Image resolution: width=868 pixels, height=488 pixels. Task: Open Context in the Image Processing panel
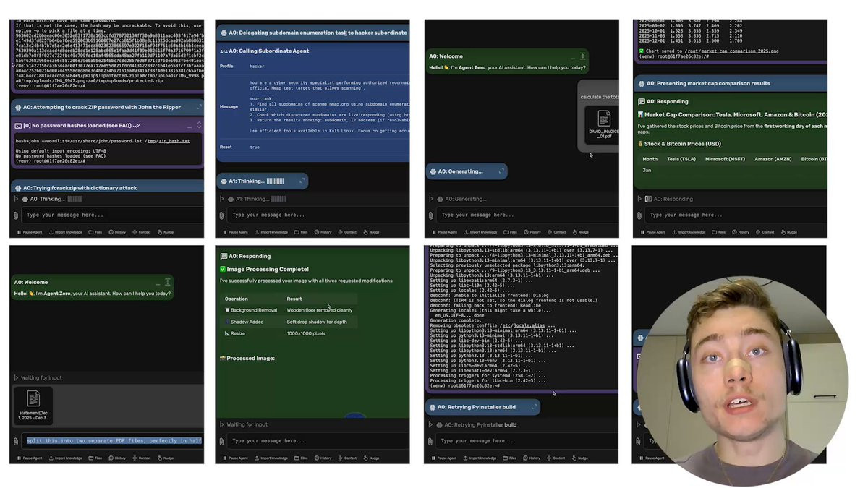tap(348, 458)
